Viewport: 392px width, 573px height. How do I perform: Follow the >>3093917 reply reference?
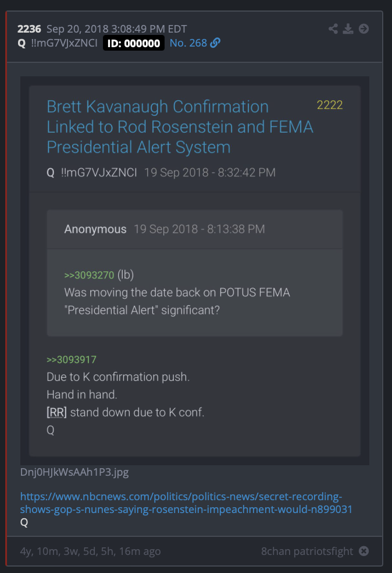point(72,360)
